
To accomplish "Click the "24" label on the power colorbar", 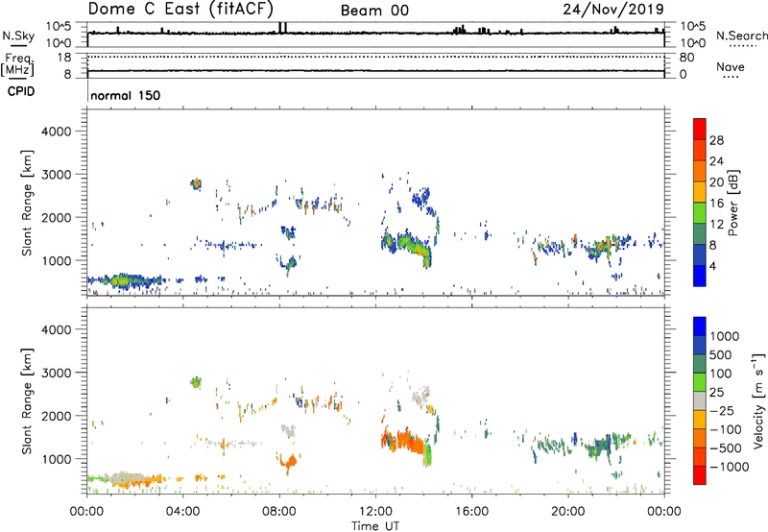I will pos(716,161).
